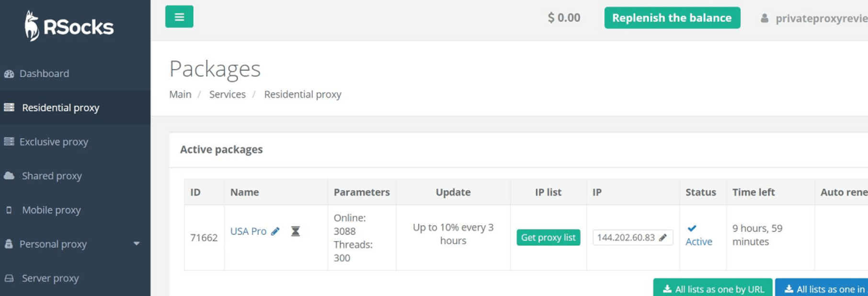Click the Dashboard gauge icon in the sidebar
The width and height of the screenshot is (868, 296).
(9, 73)
